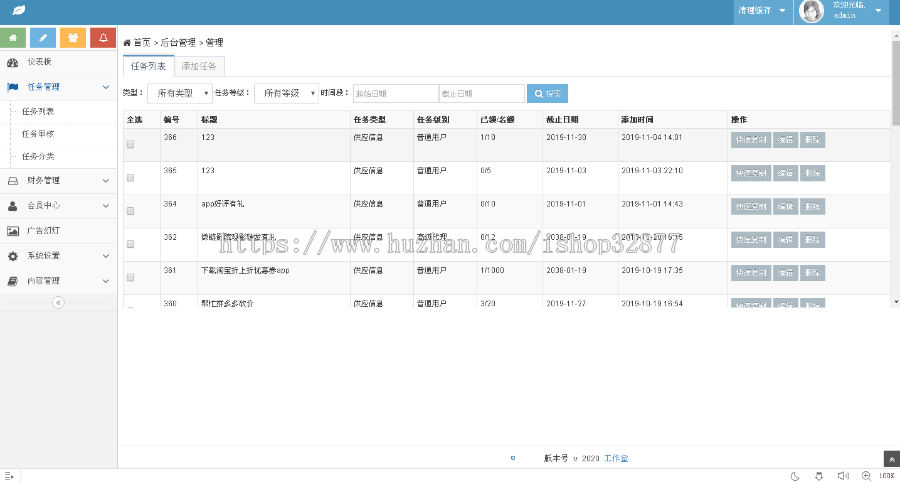Click the small home icon in the breadcrumb

[x=127, y=42]
